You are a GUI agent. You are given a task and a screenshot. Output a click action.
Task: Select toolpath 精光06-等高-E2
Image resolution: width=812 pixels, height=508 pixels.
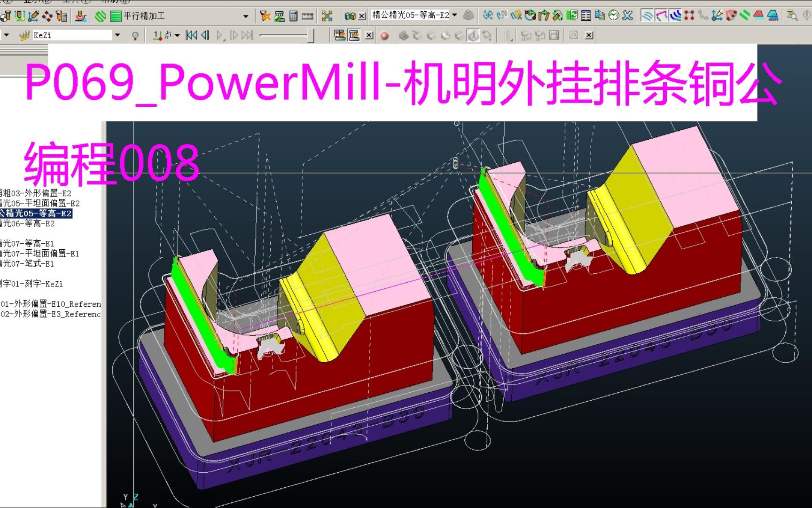coord(27,223)
